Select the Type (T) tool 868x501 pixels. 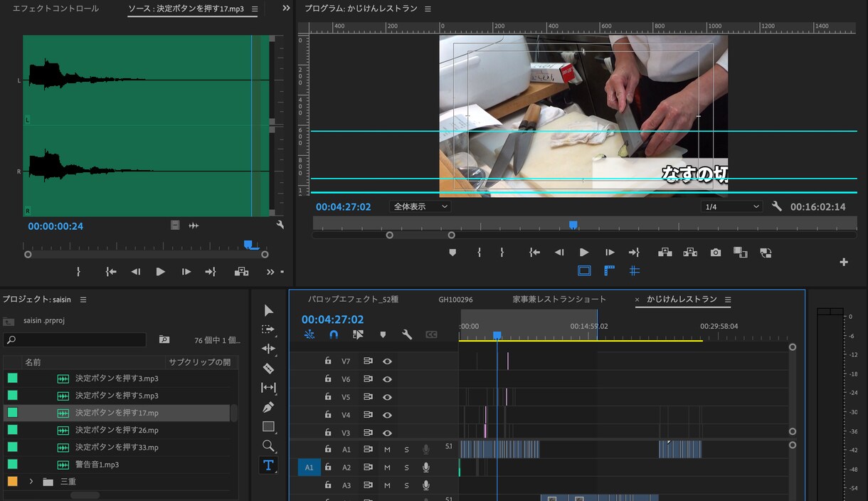coord(268,465)
